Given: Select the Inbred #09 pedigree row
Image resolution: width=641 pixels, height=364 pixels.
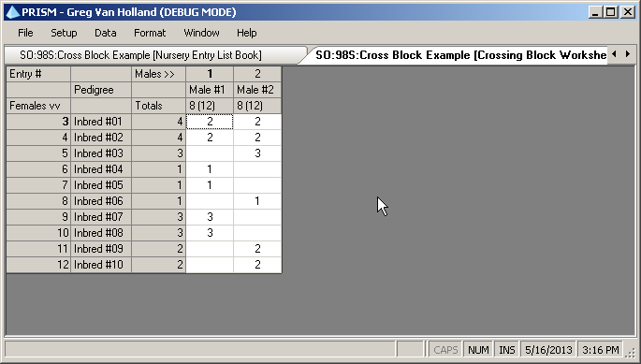Looking at the screenshot, I should pos(101,249).
